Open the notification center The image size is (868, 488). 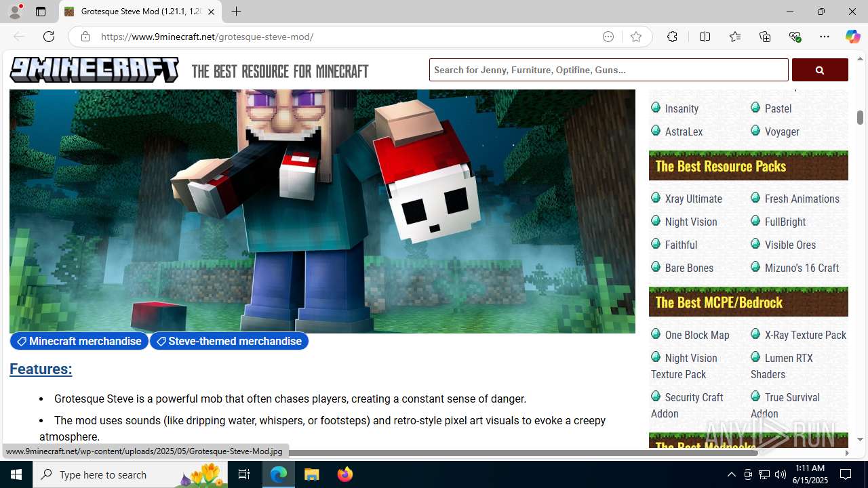tap(846, 474)
